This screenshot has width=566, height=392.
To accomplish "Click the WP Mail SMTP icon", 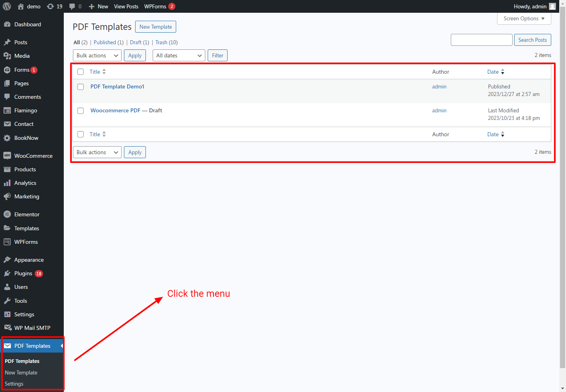I will click(x=8, y=328).
